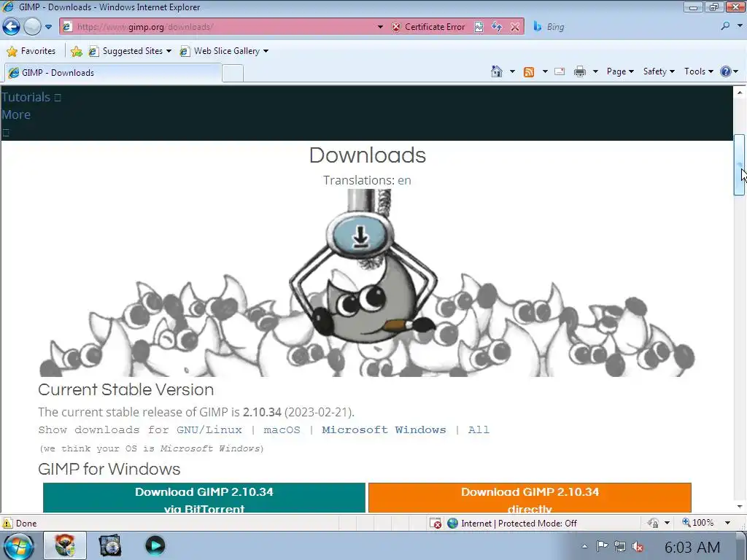Open the Favorites star button
The width and height of the screenshot is (747, 560).
click(31, 51)
